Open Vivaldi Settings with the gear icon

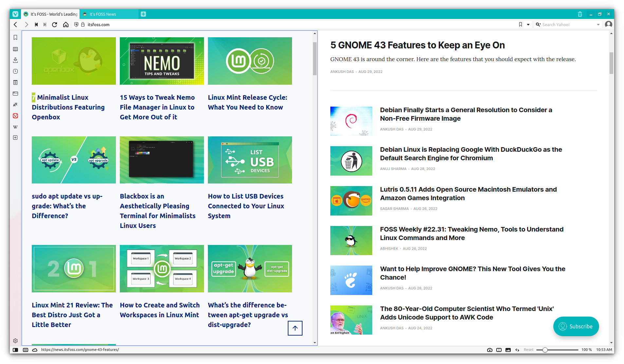tap(15, 340)
